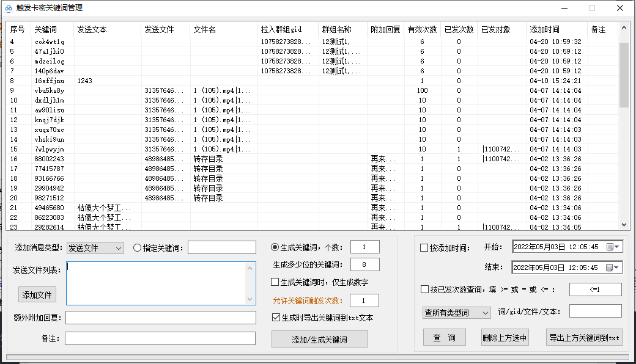
Task: Enable 生成关键词时，仅生成数字 checkbox
Action: coord(275,282)
